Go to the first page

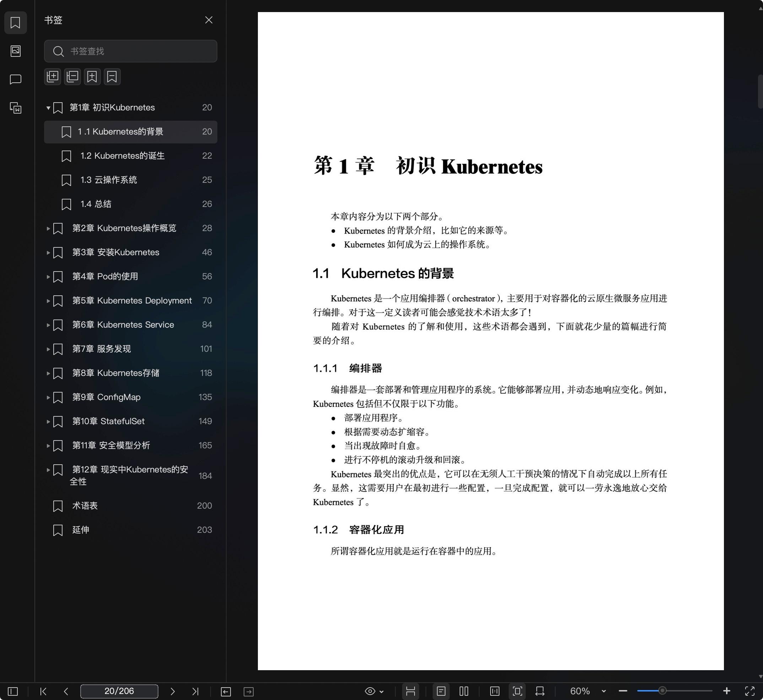pos(44,691)
